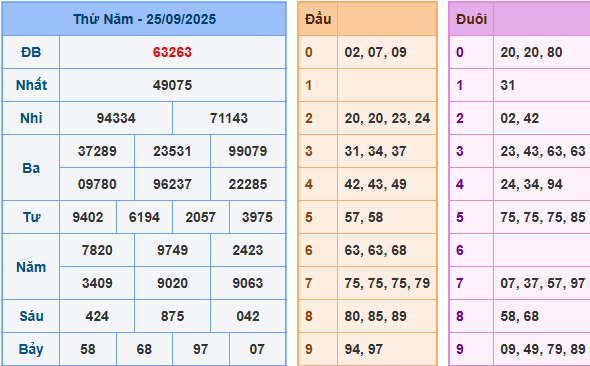Click digit 1 in the Đầu column
The height and width of the screenshot is (366, 590).
point(309,85)
